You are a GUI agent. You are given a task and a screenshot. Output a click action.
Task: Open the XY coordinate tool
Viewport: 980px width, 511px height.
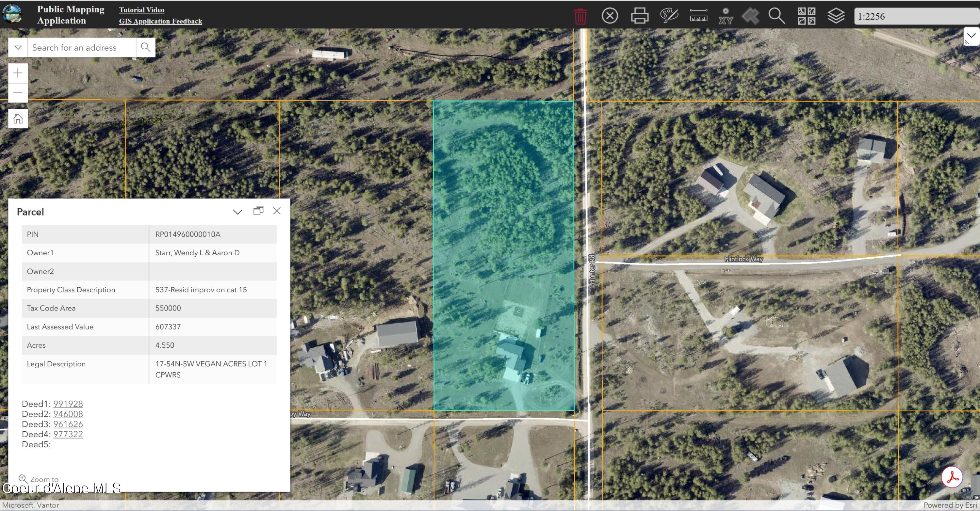726,16
